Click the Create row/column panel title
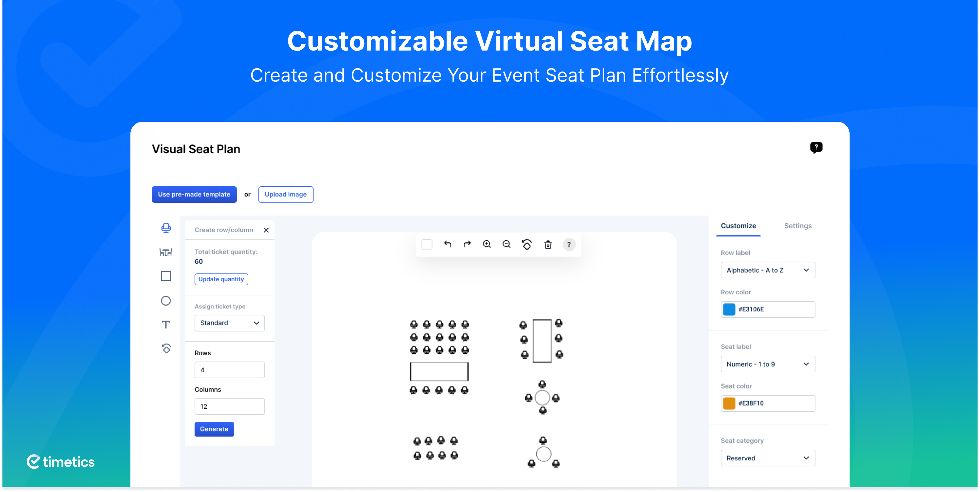This screenshot has width=980, height=492. click(224, 230)
